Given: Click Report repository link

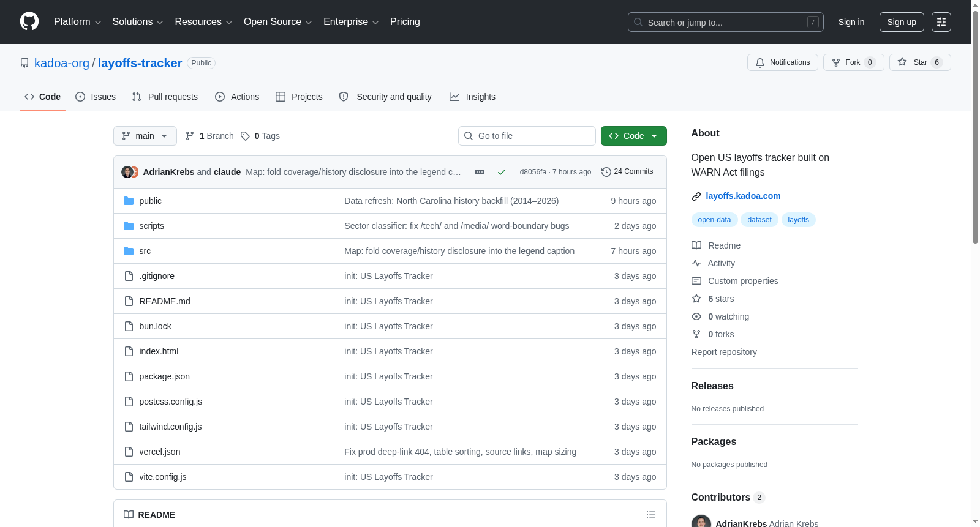Looking at the screenshot, I should point(724,352).
